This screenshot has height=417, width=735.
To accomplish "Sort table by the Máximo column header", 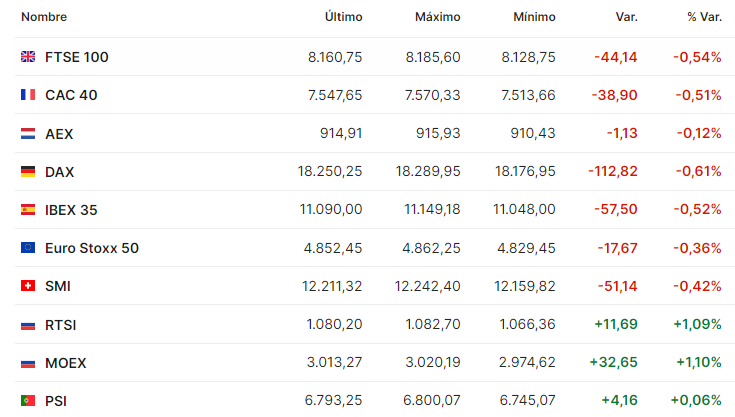I will pos(437,17).
